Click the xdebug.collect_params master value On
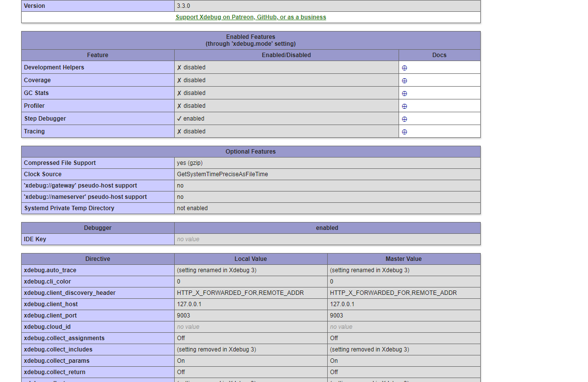Image resolution: width=588 pixels, height=382 pixels. 334,361
